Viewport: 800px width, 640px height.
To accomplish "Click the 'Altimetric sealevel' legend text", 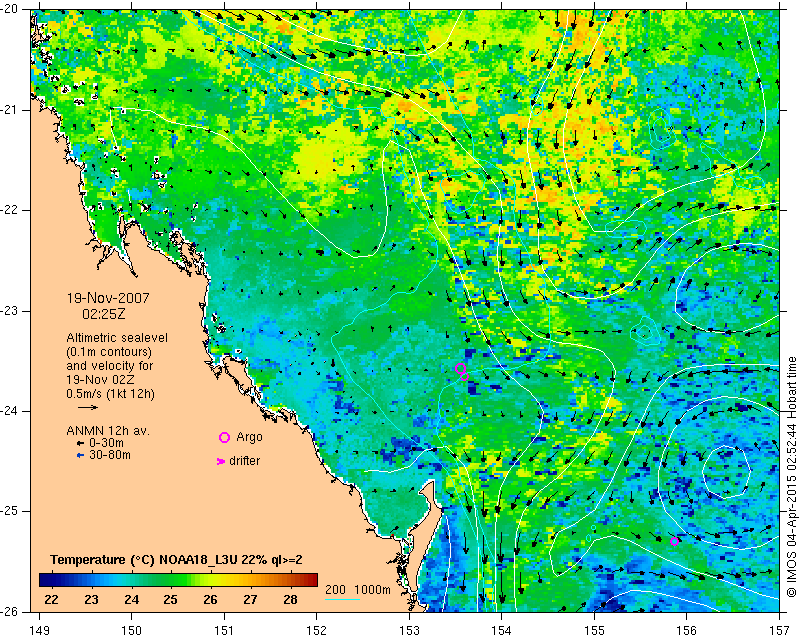I will click(x=117, y=338).
